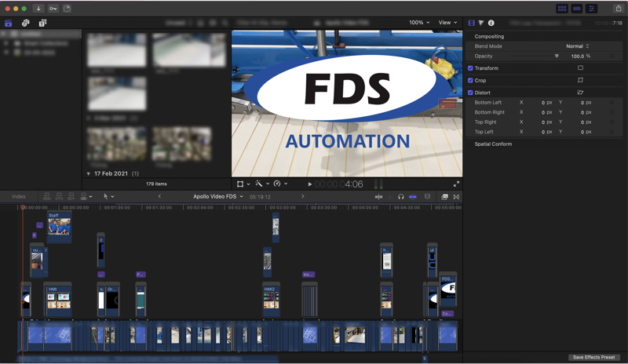The height and width of the screenshot is (364, 628).
Task: Activate Distort onscreen controls icon
Action: [x=580, y=93]
